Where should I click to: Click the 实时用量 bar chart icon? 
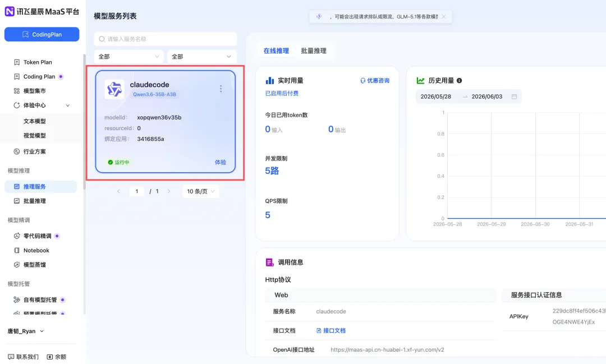tap(270, 80)
